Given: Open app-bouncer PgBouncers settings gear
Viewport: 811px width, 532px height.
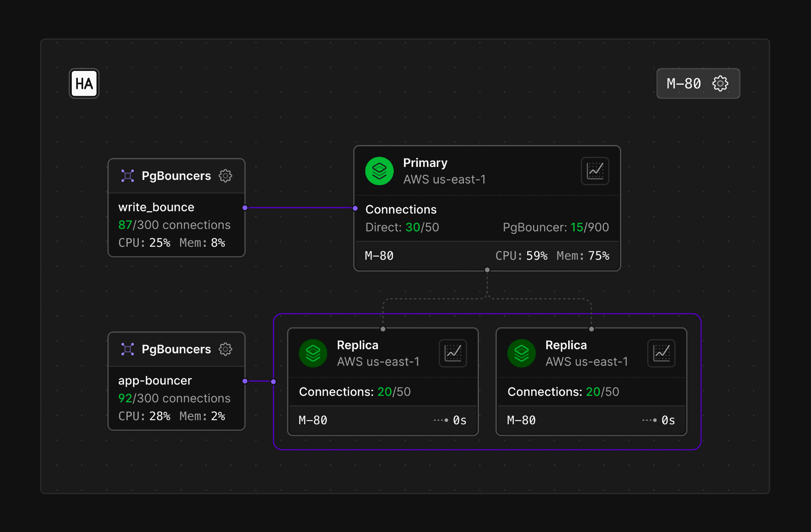Looking at the screenshot, I should 225,349.
